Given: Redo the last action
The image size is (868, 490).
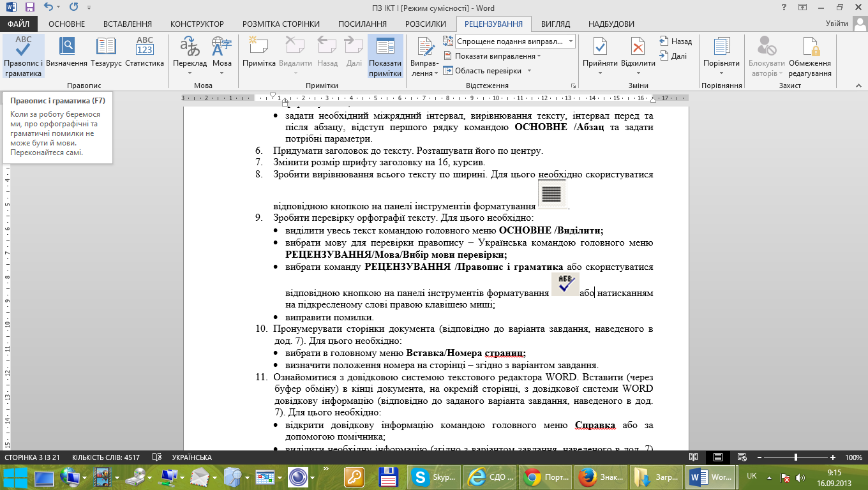Looking at the screenshot, I should [73, 8].
